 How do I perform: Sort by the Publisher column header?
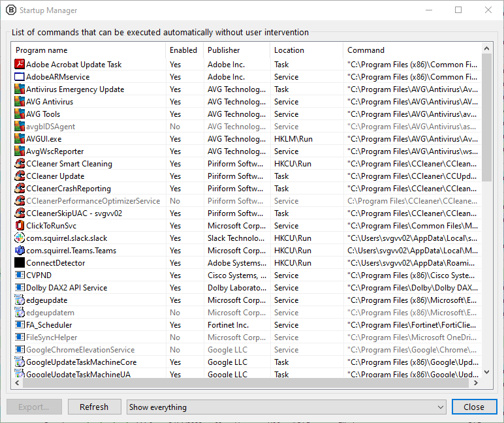tap(236, 50)
